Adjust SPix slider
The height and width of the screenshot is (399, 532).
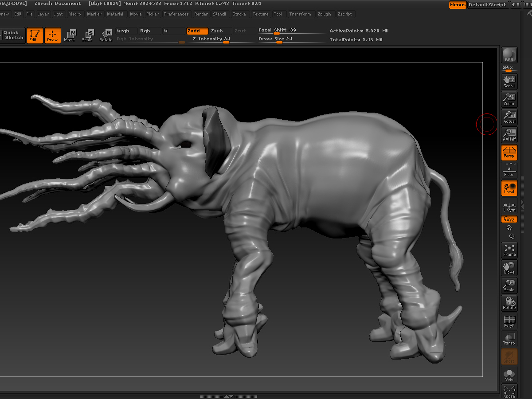coord(509,68)
